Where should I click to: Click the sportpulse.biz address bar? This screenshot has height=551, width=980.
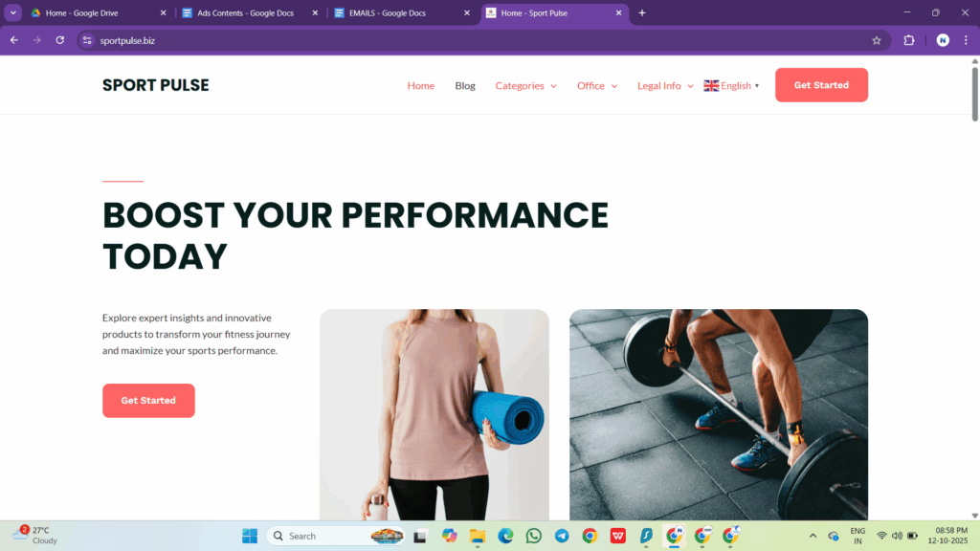click(481, 40)
